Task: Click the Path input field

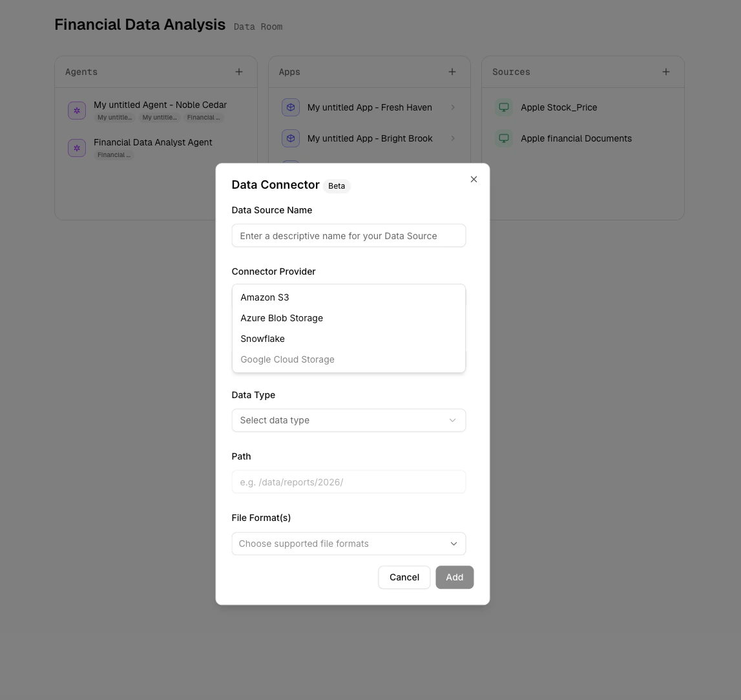Action: pos(349,482)
